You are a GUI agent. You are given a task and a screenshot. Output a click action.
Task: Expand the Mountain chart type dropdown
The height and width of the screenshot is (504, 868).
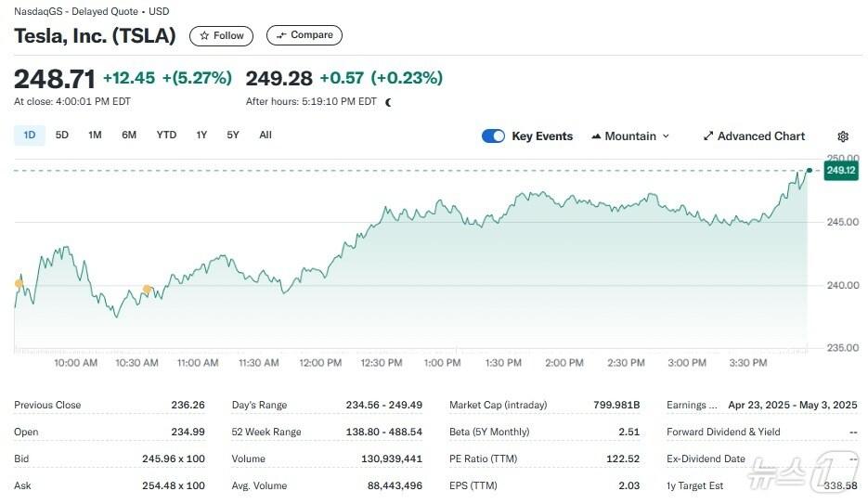(x=630, y=136)
